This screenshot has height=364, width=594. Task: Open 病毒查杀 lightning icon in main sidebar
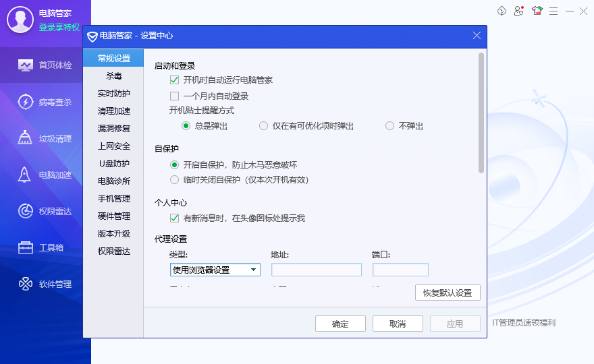point(26,102)
